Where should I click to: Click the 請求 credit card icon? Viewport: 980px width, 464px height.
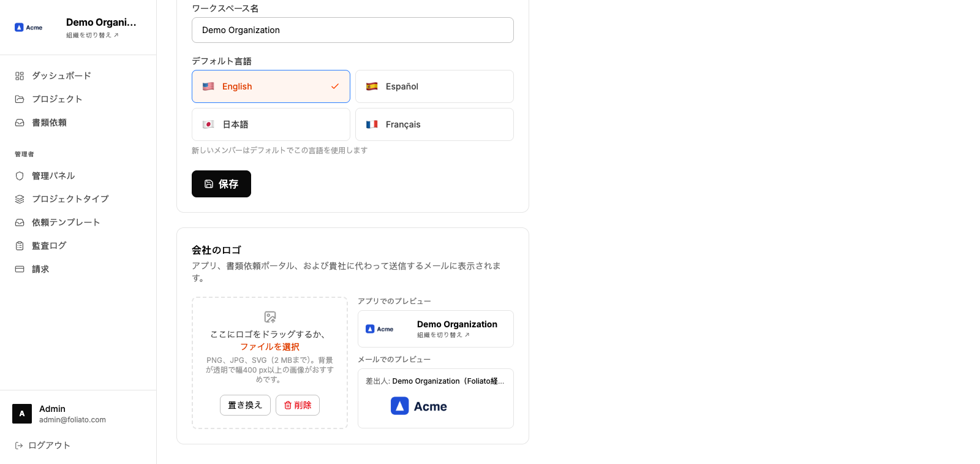(x=20, y=269)
